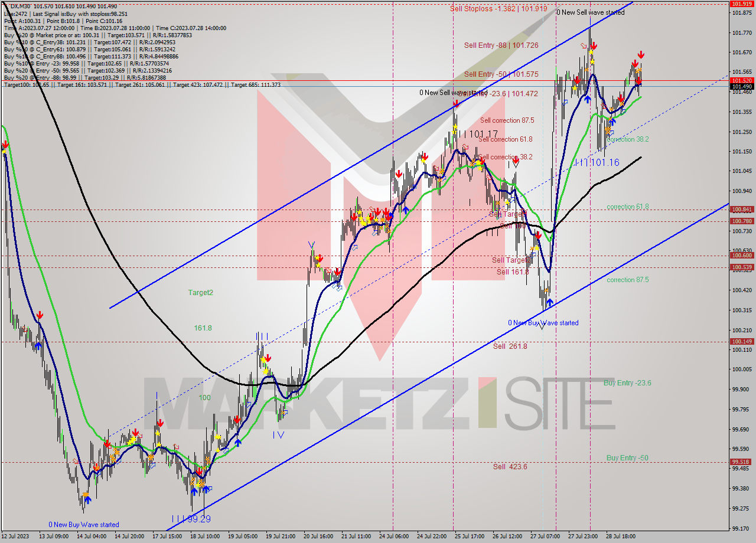Click the '17 Jul 15:00' time label

click(167, 537)
